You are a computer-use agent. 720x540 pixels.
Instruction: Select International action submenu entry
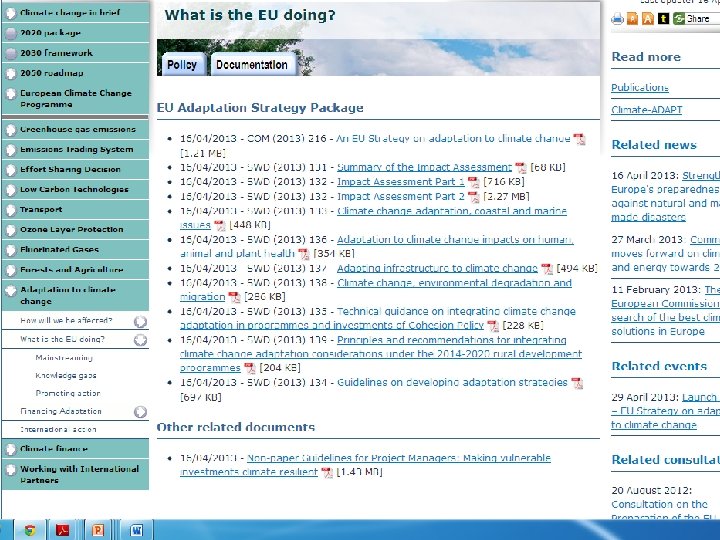click(x=58, y=429)
